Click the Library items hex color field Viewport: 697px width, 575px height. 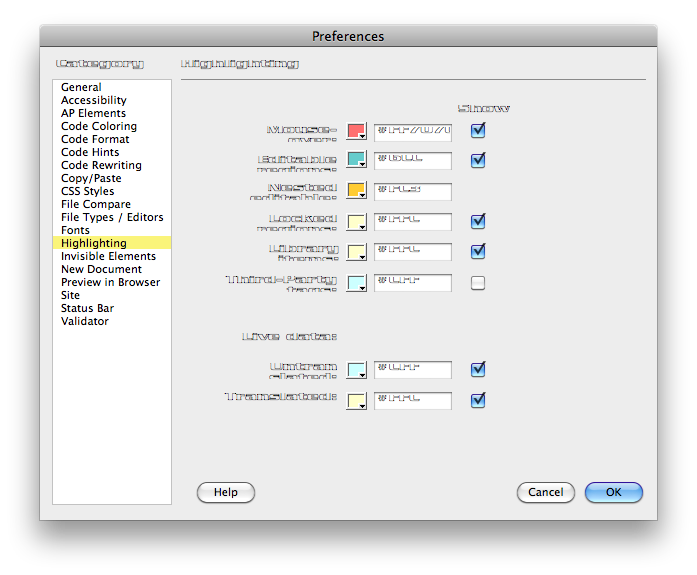413,252
